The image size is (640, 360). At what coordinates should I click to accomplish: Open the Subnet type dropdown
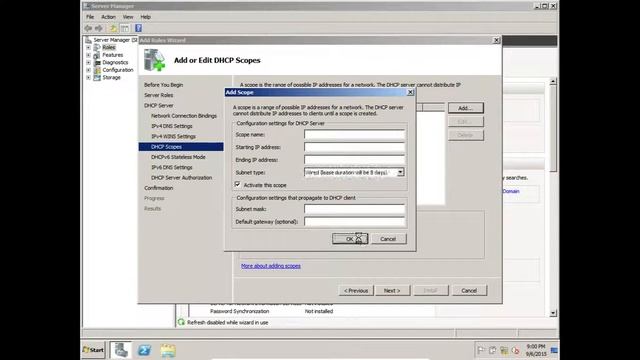[x=400, y=173]
